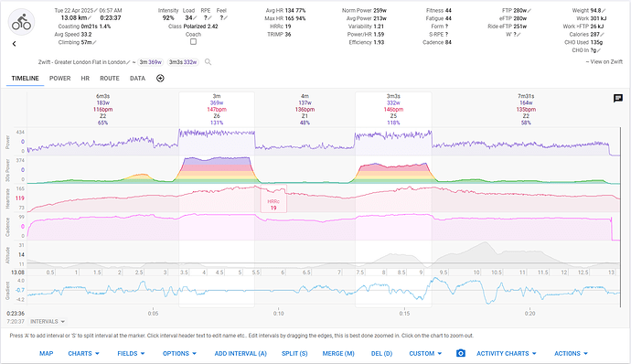631x364 pixels.
Task: Click the 0:15 time axis label
Action: tap(404, 314)
